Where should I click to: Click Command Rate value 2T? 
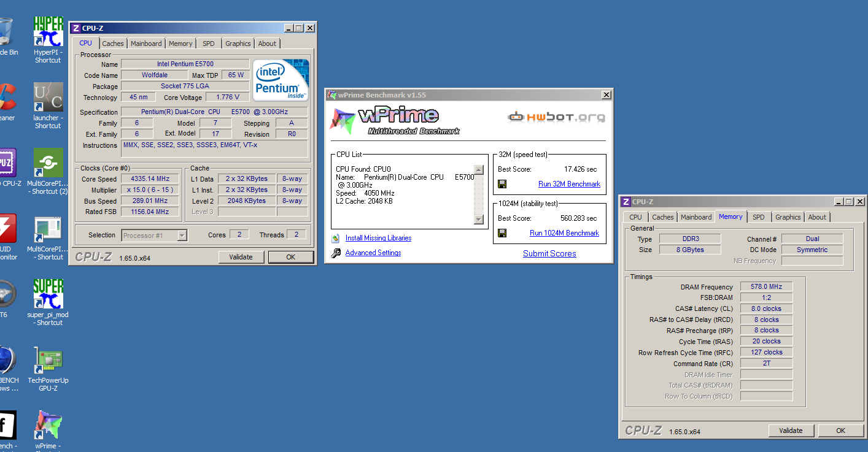[767, 364]
